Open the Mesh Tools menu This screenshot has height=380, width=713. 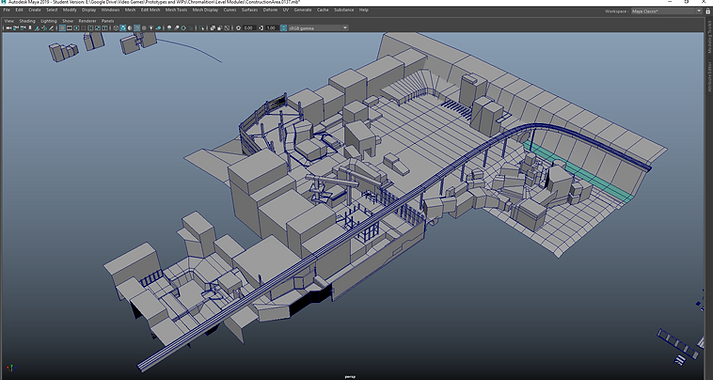(176, 10)
